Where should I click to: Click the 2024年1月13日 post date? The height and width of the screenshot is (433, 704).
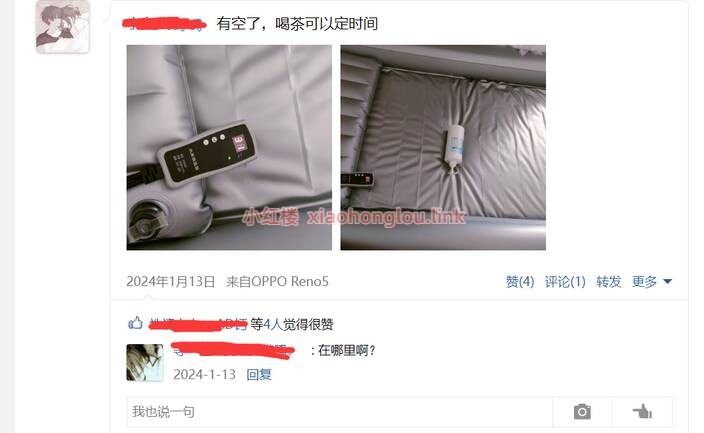click(170, 282)
